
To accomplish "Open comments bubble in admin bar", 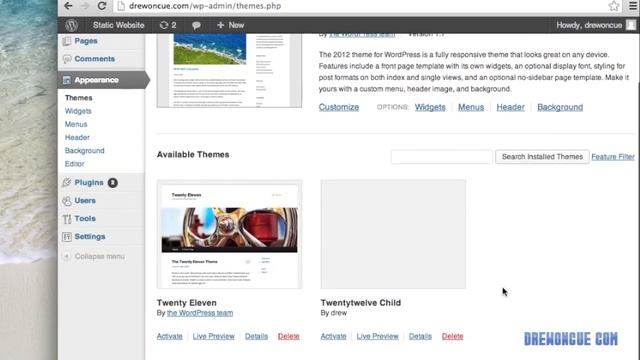I will click(x=196, y=25).
